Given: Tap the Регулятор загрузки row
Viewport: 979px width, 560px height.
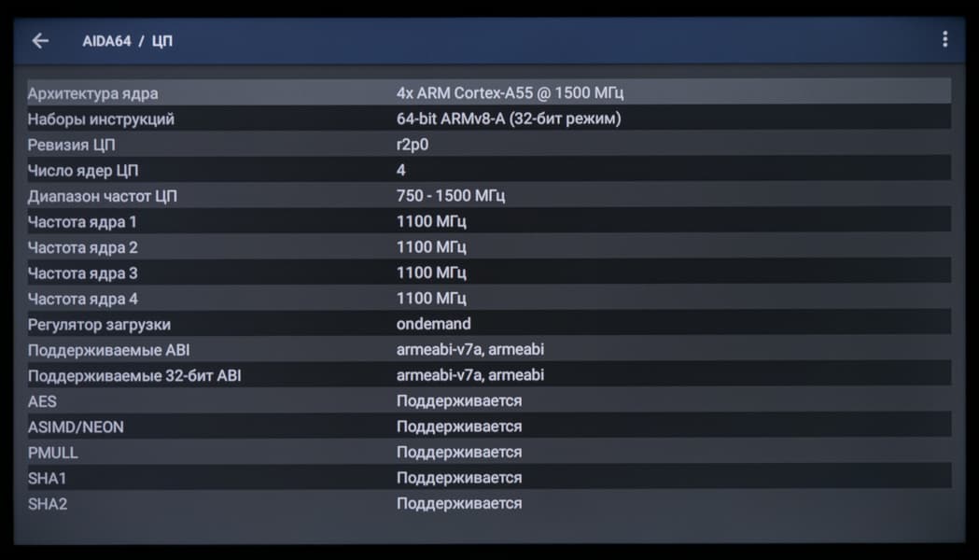Looking at the screenshot, I should 489,324.
